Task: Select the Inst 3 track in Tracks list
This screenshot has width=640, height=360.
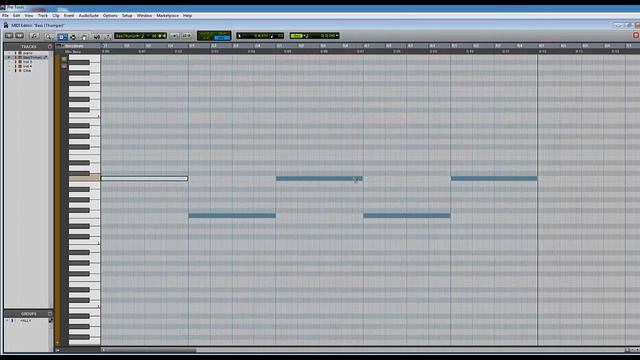Action: tap(27, 62)
